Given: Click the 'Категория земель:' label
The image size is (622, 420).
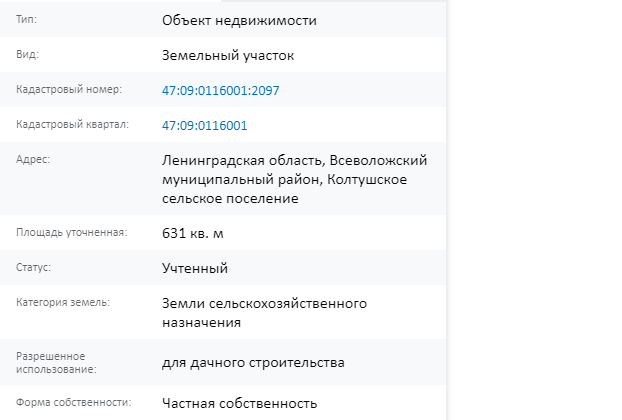Looking at the screenshot, I should 63,302.
